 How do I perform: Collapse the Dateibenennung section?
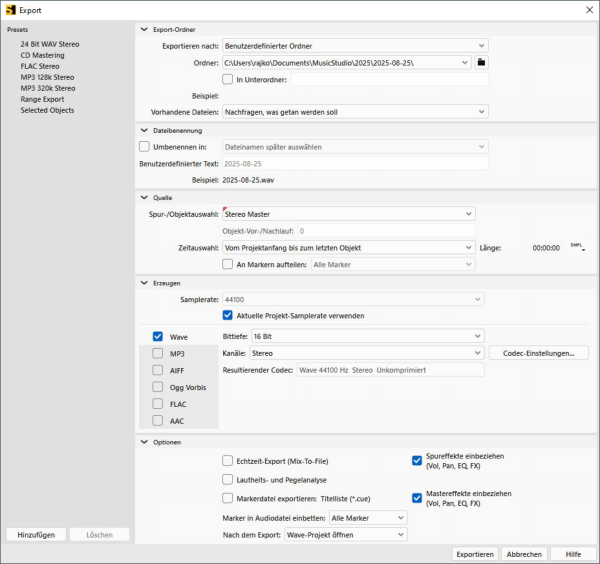click(143, 130)
